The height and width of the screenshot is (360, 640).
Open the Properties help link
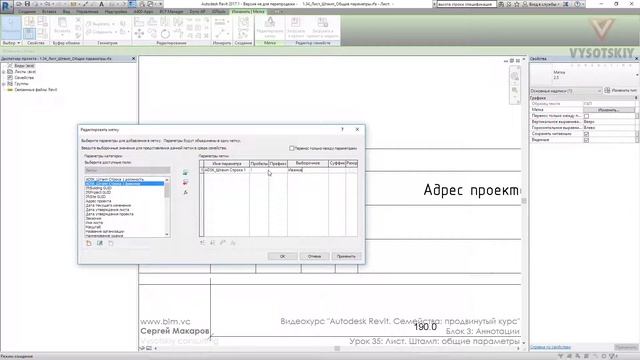(x=550, y=347)
